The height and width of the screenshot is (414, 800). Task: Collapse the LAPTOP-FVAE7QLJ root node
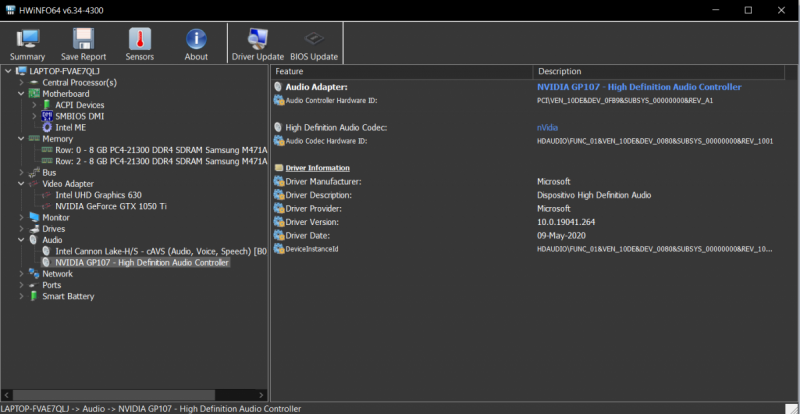[8, 71]
